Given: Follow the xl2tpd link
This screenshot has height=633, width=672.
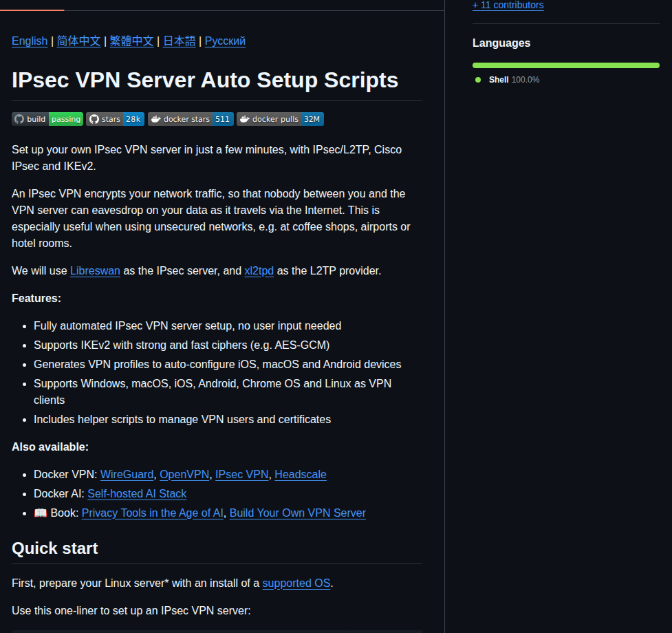Looking at the screenshot, I should click(x=259, y=271).
